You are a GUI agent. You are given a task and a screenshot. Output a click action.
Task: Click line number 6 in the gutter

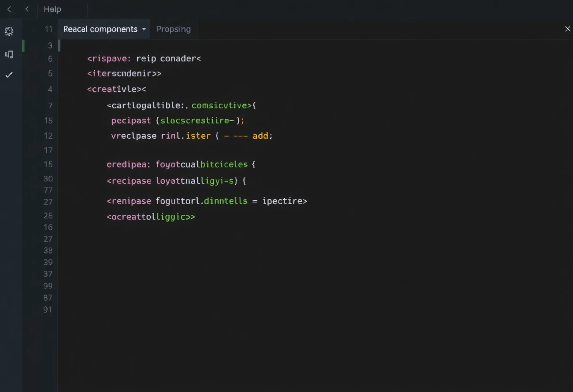(50, 59)
